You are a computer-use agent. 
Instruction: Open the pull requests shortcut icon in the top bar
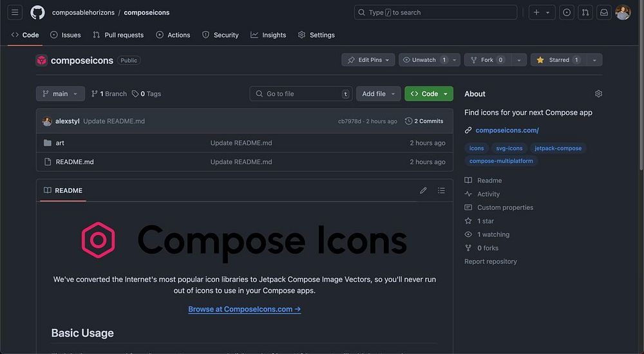tap(585, 12)
